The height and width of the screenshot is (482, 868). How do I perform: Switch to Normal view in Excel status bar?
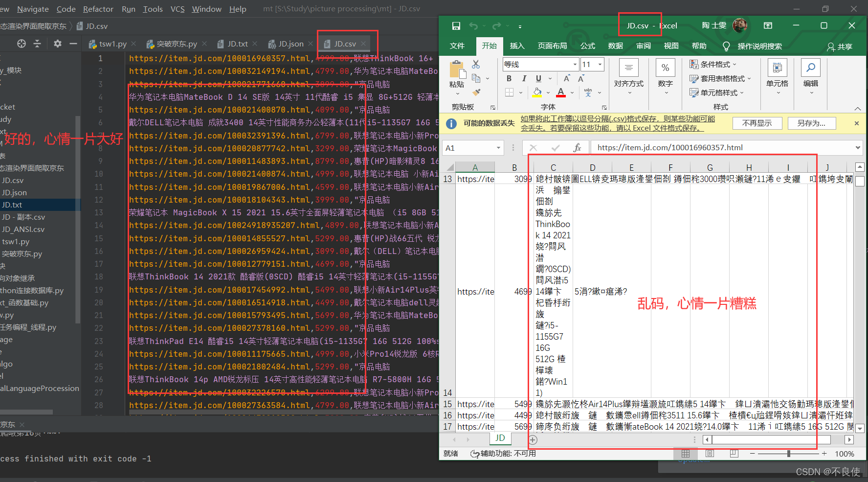686,454
